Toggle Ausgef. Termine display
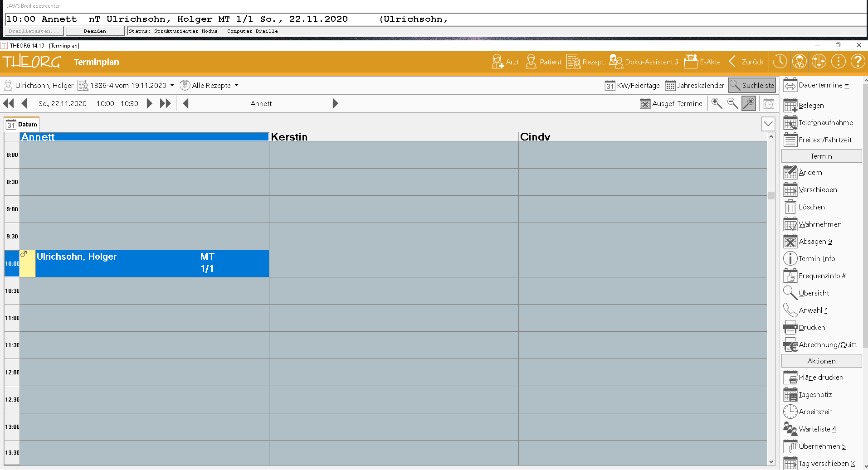 (x=671, y=104)
